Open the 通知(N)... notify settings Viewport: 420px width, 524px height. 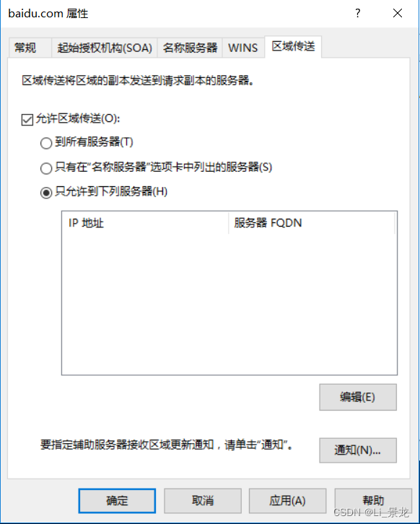pyautogui.click(x=358, y=450)
